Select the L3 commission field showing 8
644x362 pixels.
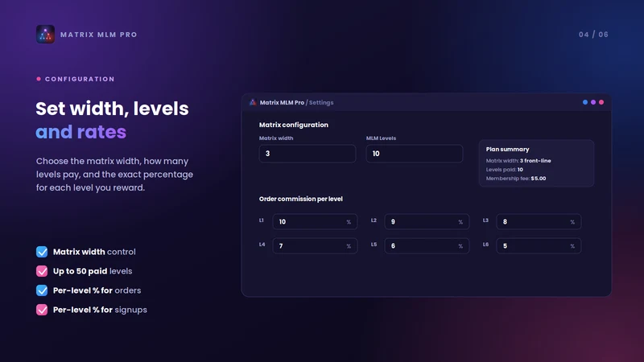[x=539, y=222]
